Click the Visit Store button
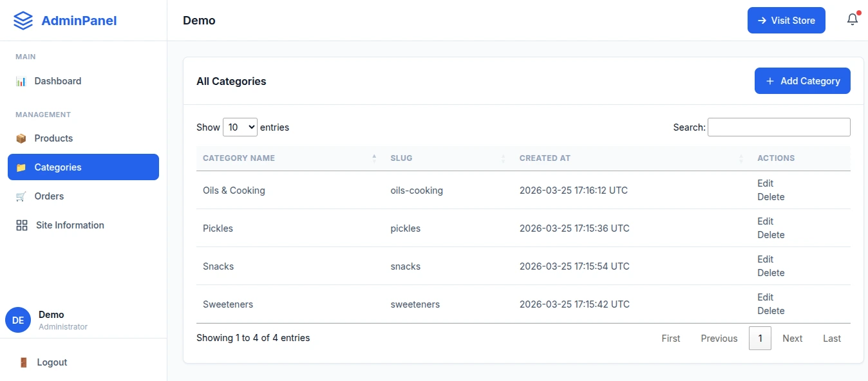 pos(786,20)
